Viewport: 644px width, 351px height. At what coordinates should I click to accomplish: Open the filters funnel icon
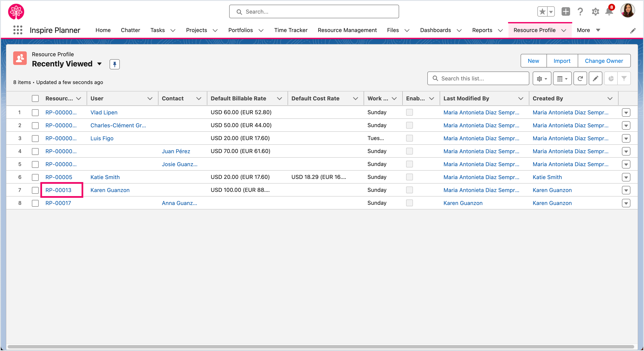click(x=624, y=79)
